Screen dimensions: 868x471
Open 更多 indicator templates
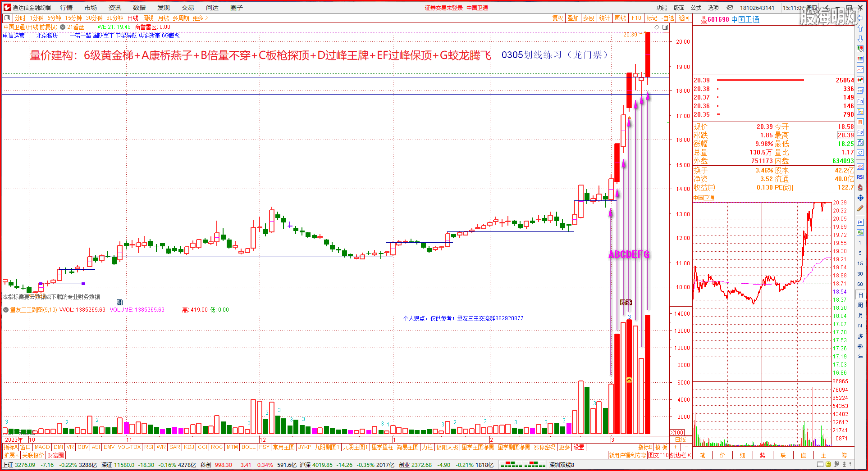point(564,447)
